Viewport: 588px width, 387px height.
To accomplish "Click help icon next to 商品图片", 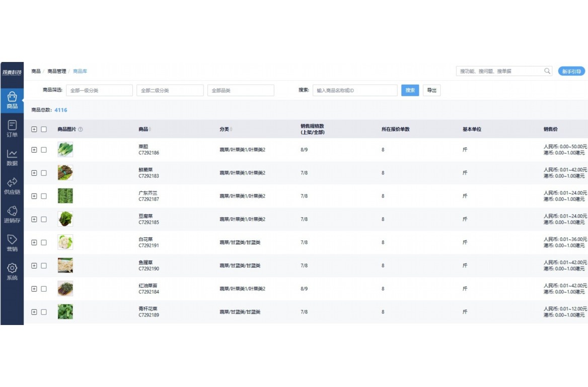I will pos(81,130).
